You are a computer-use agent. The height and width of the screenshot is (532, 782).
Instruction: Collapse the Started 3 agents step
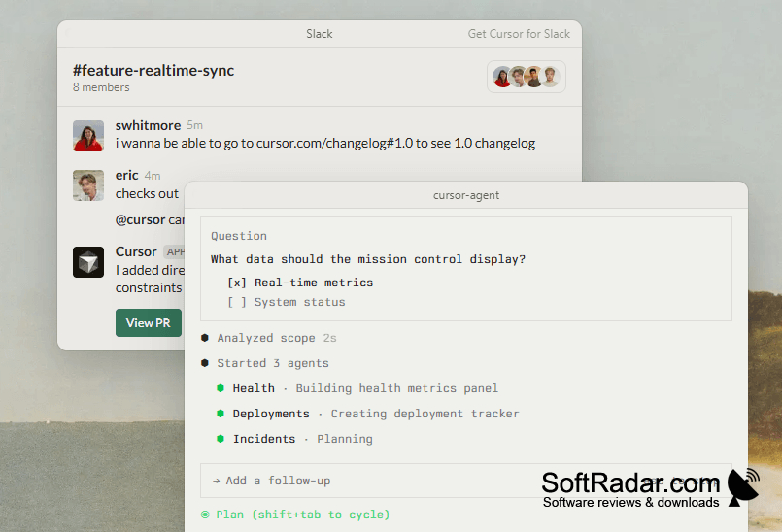click(x=265, y=363)
